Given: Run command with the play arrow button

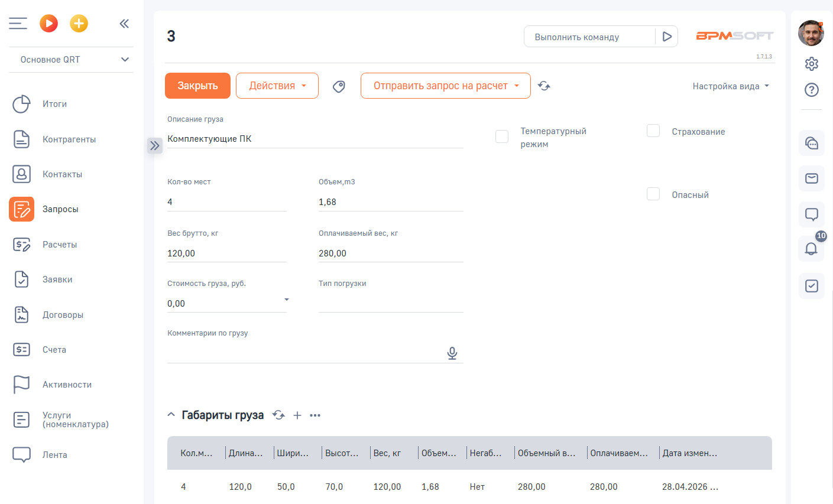Looking at the screenshot, I should click(667, 37).
